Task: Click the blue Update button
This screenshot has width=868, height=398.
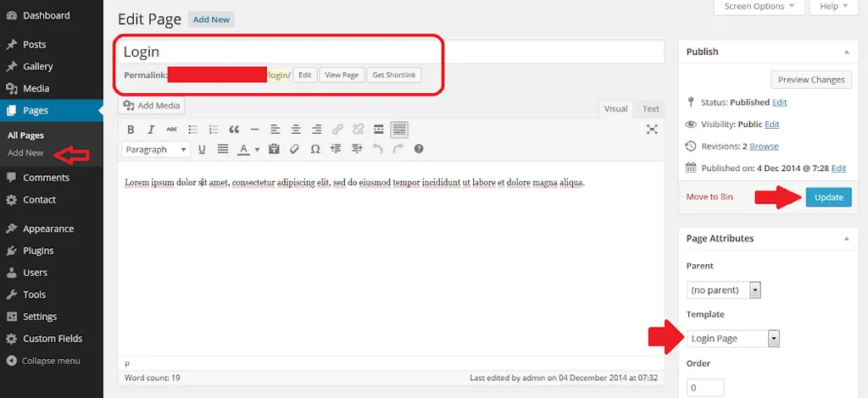Action: [828, 197]
